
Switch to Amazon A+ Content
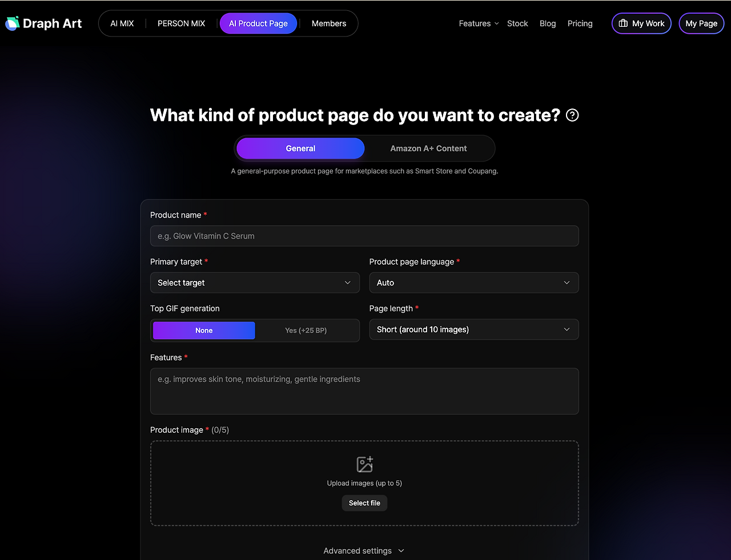[x=428, y=148]
